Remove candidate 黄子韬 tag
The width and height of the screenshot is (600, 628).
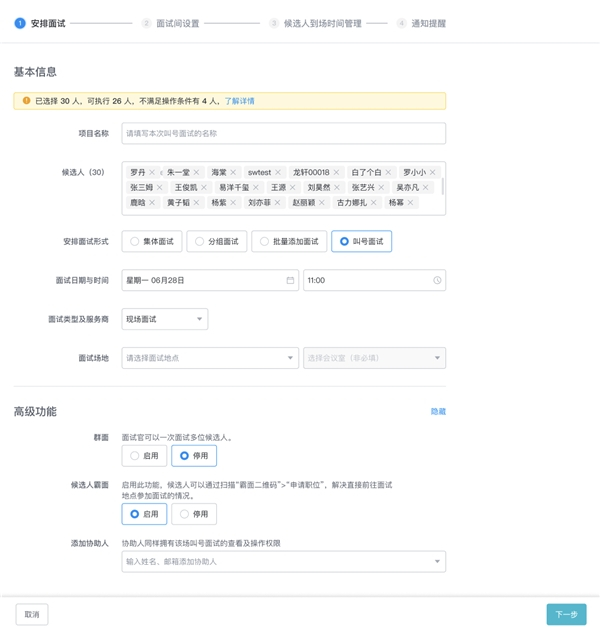pos(196,203)
